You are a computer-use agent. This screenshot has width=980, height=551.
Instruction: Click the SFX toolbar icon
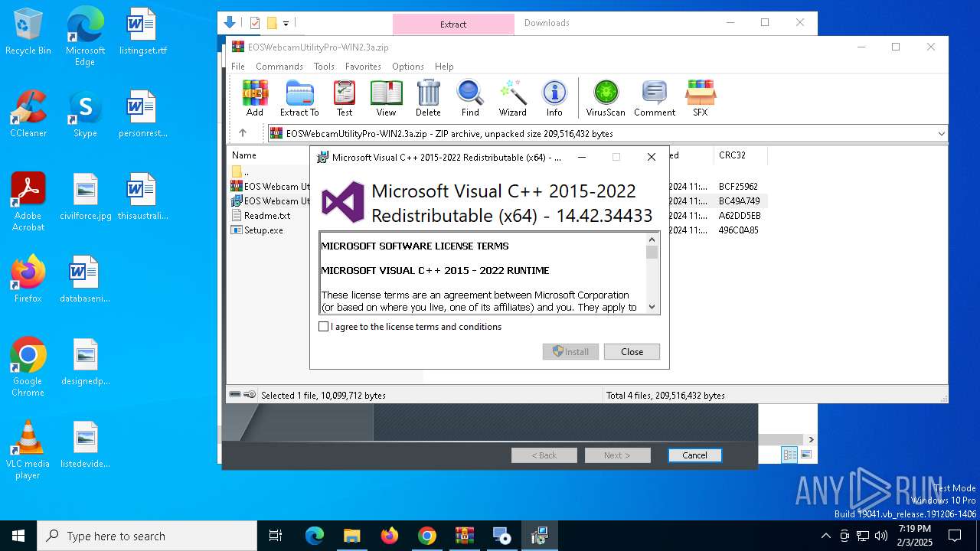700,98
